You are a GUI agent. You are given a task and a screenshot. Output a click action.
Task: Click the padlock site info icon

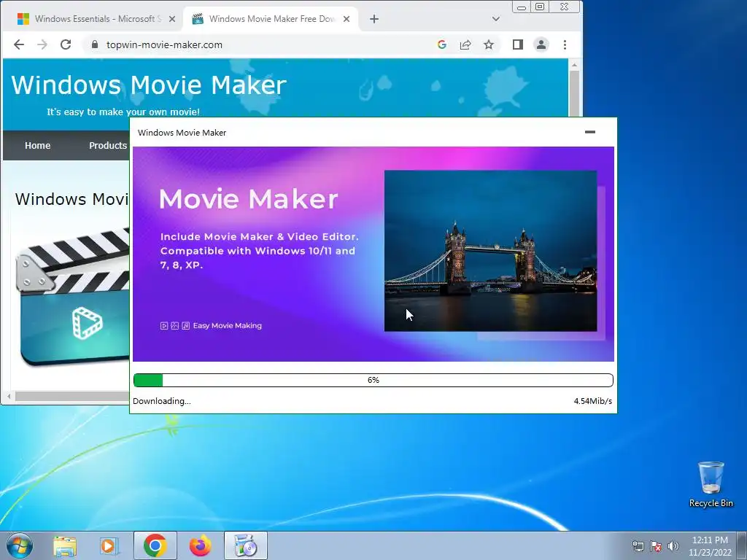pyautogui.click(x=95, y=44)
